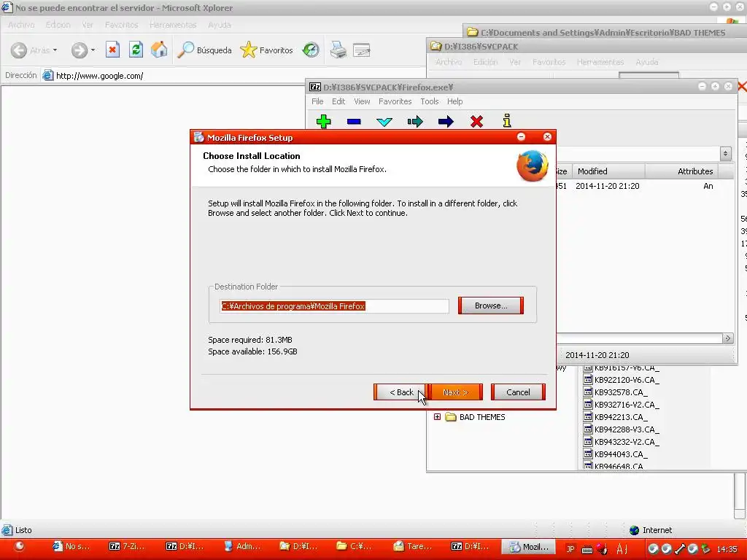Click the yellow Info icon in 7-Zip
The image size is (747, 560).
[x=507, y=120]
